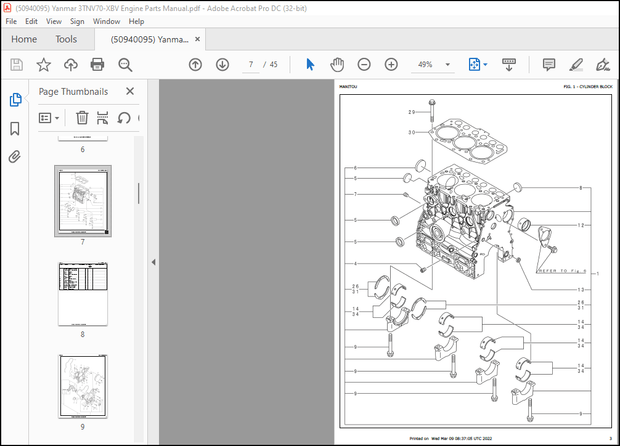Click part number 29 label in diagram

tap(412, 112)
